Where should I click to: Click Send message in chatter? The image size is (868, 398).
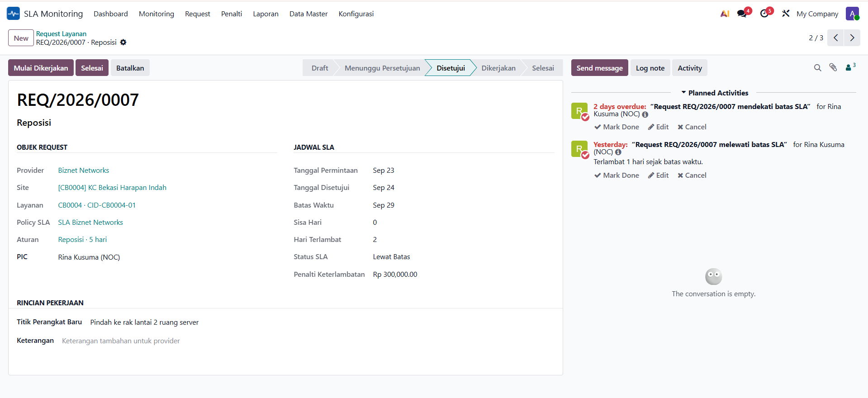click(x=599, y=68)
